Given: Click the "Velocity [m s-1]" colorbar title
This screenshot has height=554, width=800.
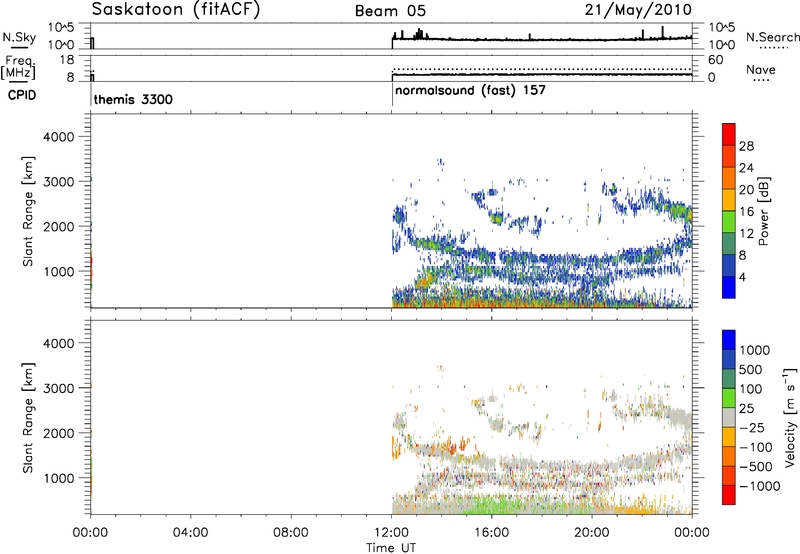Looking at the screenshot, I should click(790, 417).
